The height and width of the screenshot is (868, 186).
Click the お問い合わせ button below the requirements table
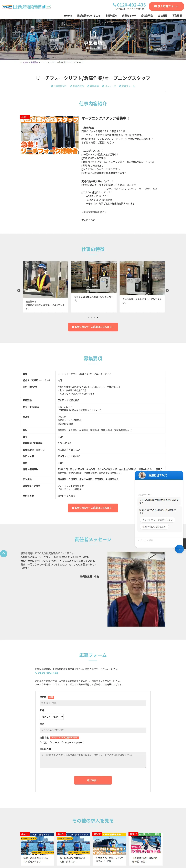coord(93,508)
